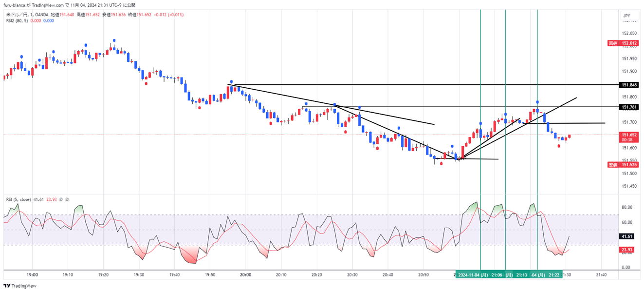Select the 151.761 horizontal line price tag

pos(629,107)
